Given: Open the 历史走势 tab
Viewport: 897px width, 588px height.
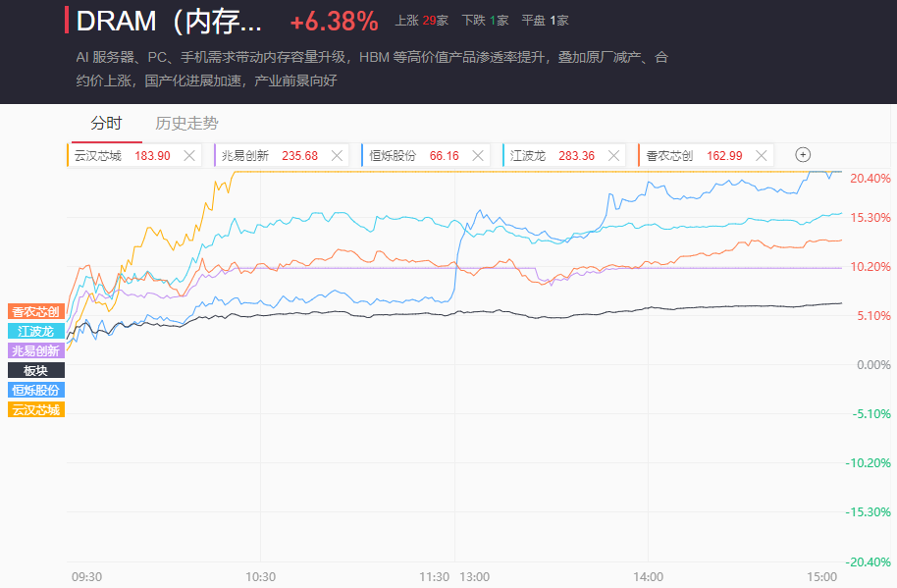Looking at the screenshot, I should [x=186, y=124].
